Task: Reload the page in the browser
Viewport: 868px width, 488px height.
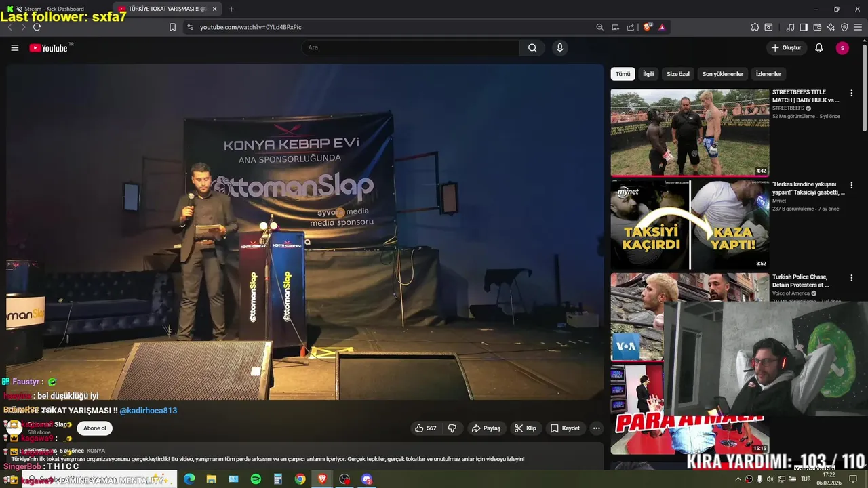Action: click(37, 27)
